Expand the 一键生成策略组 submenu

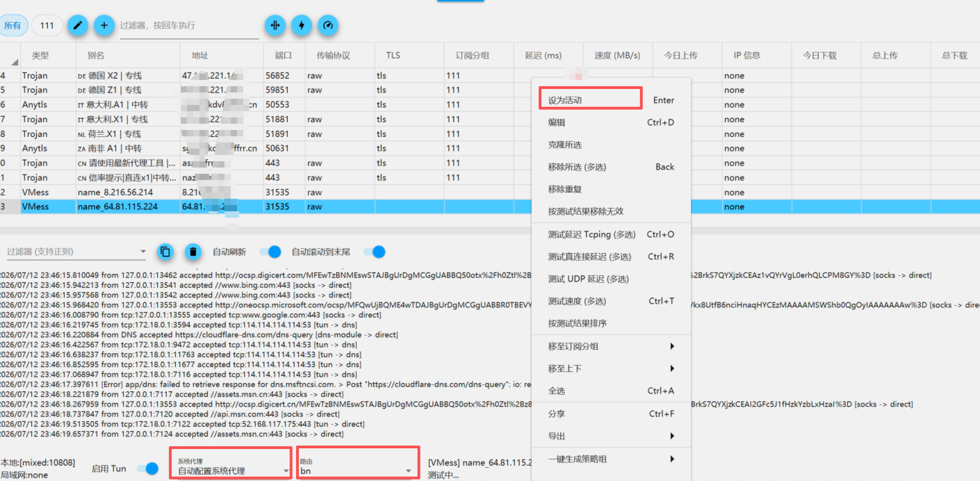coord(611,459)
